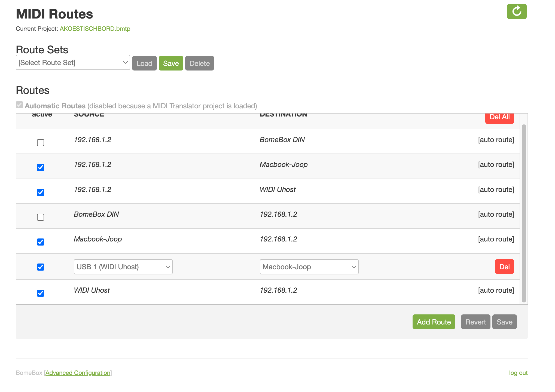Toggle the WIDI Uhost to 192.168.1.2 route checkbox

click(41, 293)
